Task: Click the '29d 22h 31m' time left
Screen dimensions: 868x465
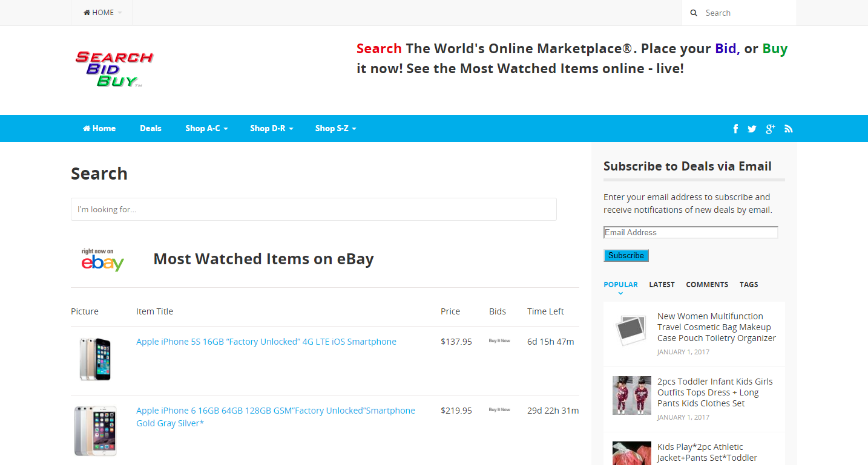Action: coord(553,411)
